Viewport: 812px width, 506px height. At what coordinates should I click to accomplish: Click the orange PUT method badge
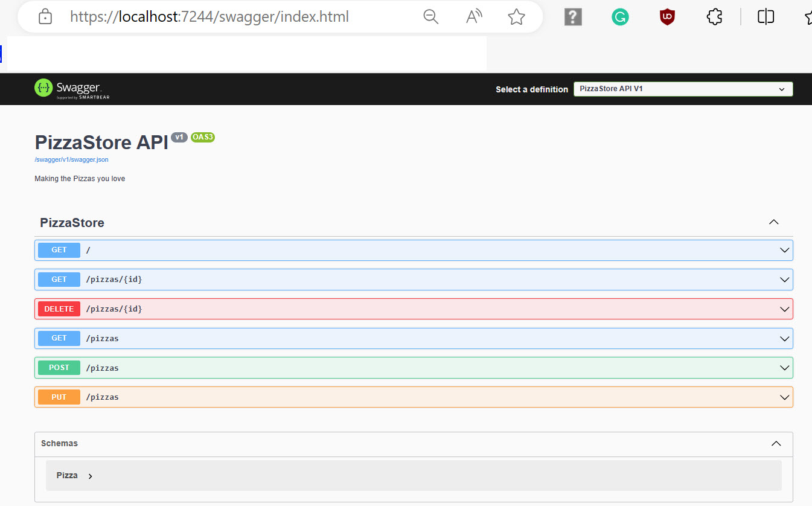point(59,397)
